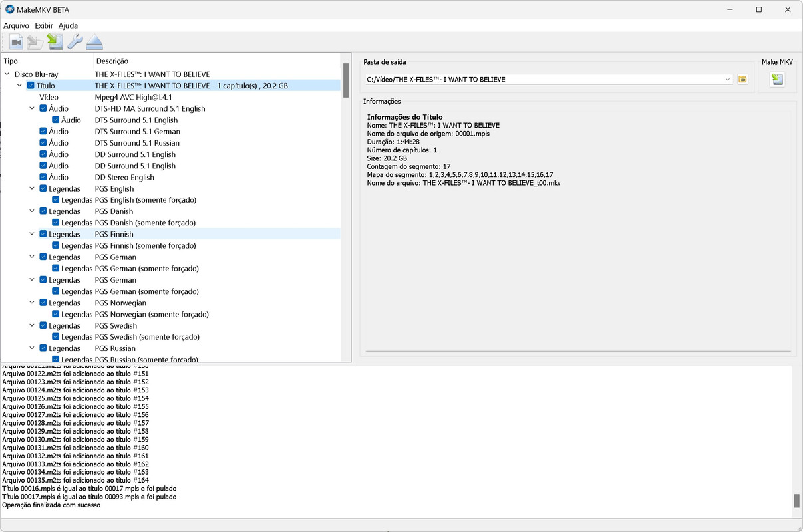Collapse the PGS Finnish Legendas node

click(32, 234)
